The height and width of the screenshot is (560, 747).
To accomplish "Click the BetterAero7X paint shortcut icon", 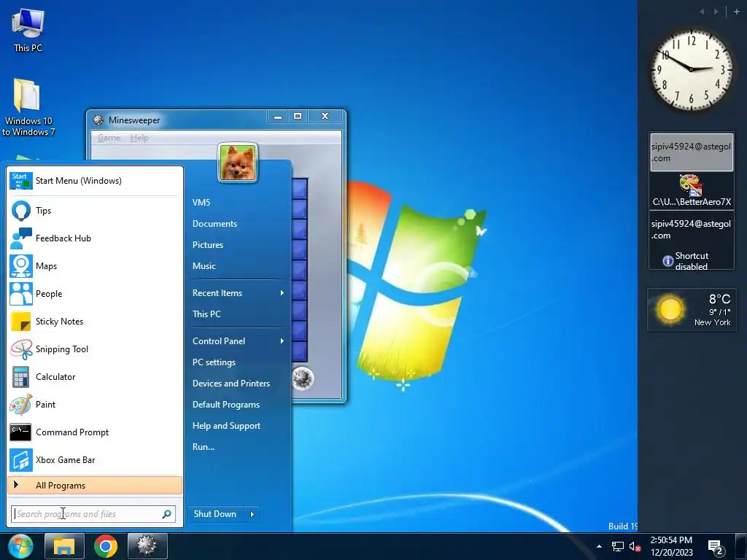I will (690, 185).
